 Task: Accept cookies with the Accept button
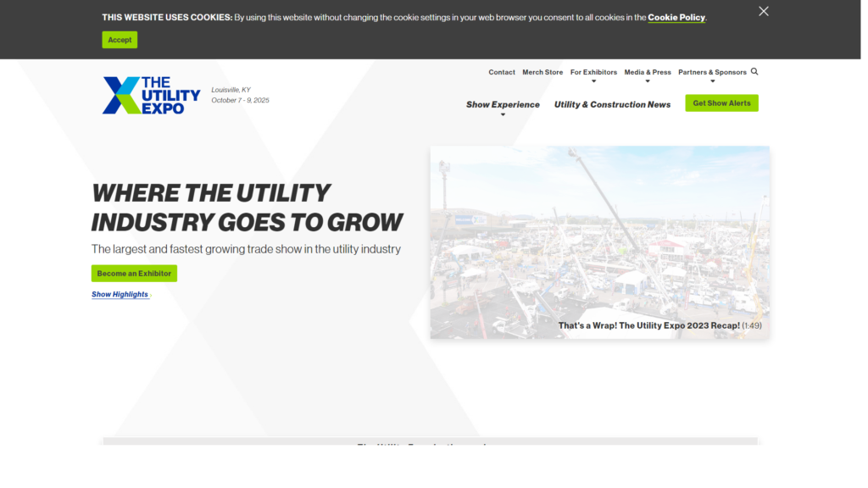click(x=120, y=40)
